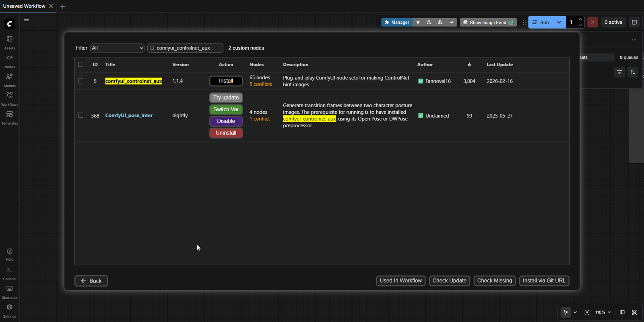Image resolution: width=644 pixels, height=322 pixels.
Task: Click the Used In Workflow button
Action: 400,281
